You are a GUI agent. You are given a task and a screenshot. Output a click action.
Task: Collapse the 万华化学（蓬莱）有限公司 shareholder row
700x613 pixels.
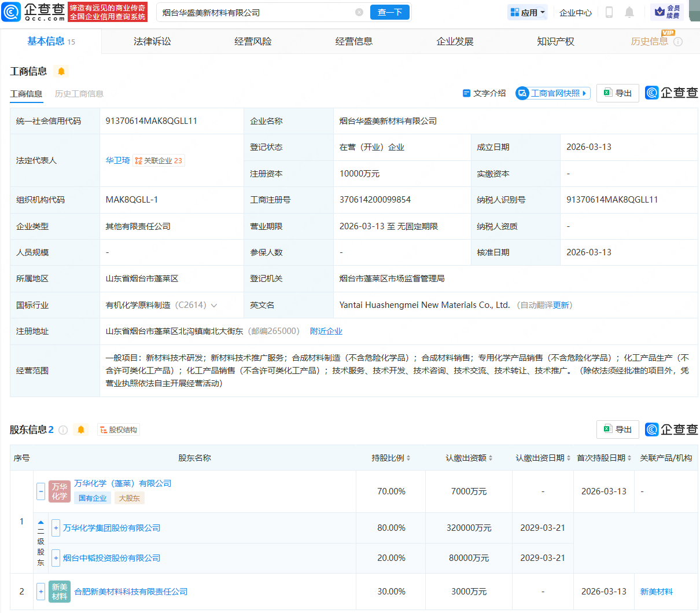[x=40, y=491]
